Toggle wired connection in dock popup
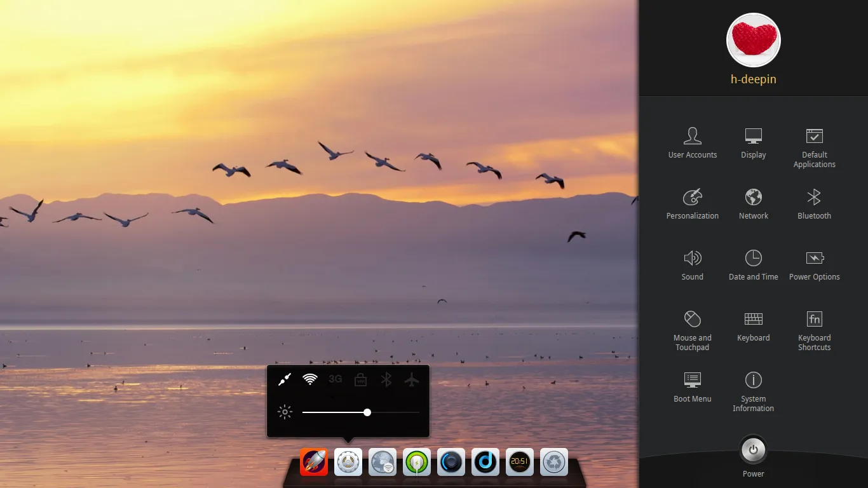The height and width of the screenshot is (488, 868). [x=285, y=379]
